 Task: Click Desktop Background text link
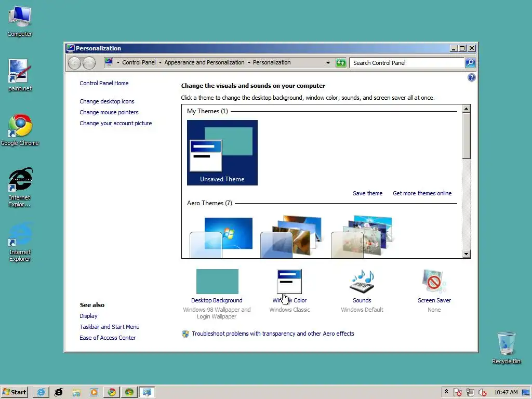[217, 300]
